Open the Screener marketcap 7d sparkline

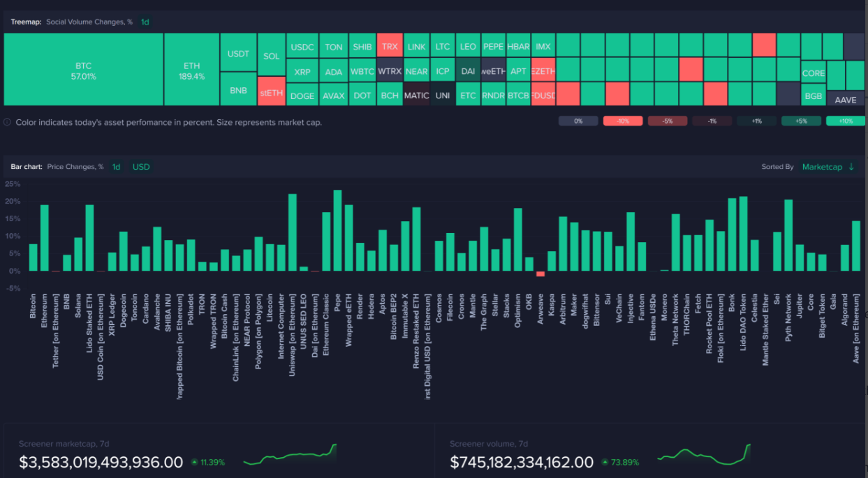tap(290, 455)
